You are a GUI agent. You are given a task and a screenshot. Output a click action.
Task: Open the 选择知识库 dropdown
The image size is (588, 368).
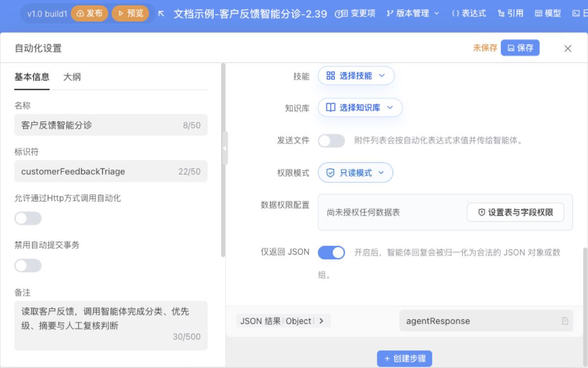360,108
